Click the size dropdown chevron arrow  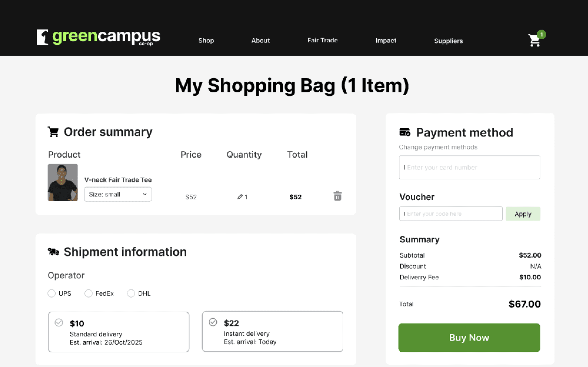click(145, 194)
